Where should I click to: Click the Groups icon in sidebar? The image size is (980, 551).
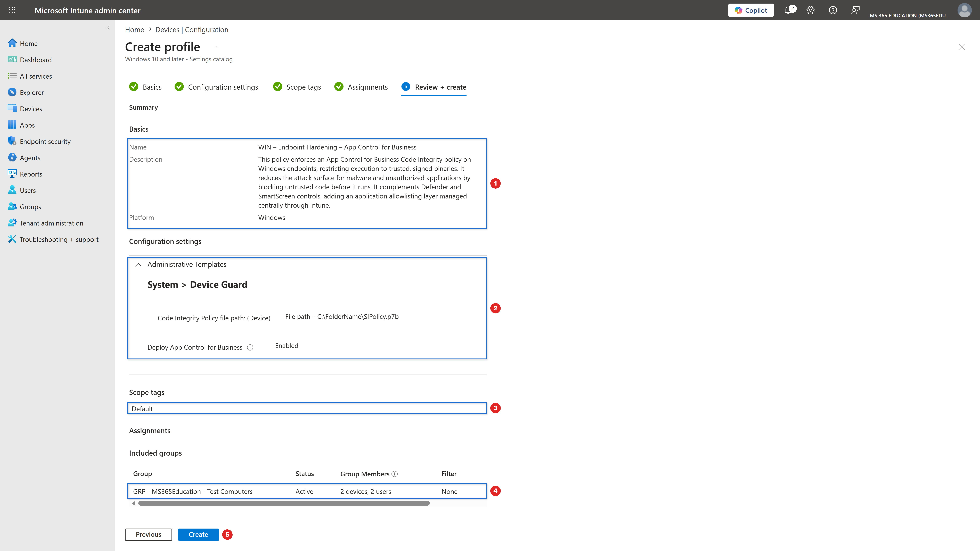click(x=12, y=206)
